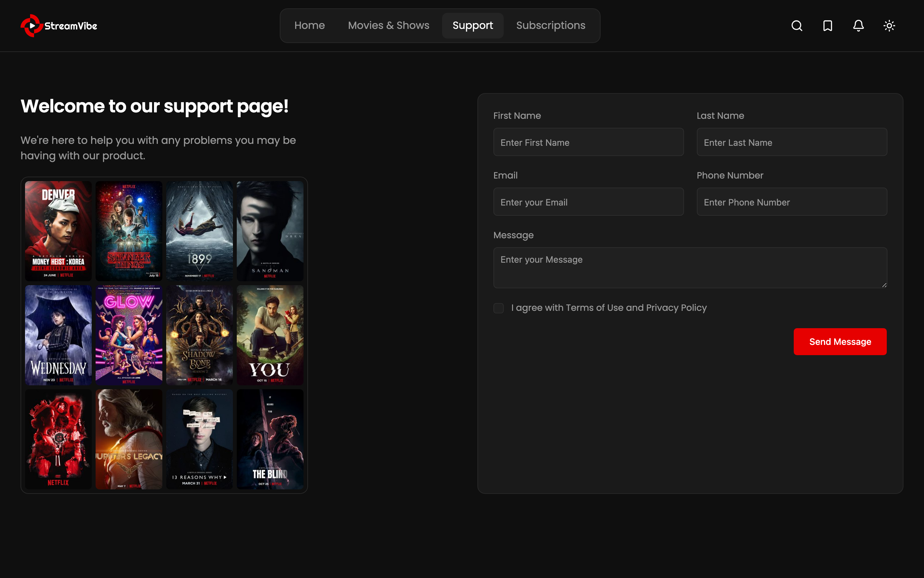924x578 pixels.
Task: Click the 'Phone Number' label
Action: click(730, 175)
